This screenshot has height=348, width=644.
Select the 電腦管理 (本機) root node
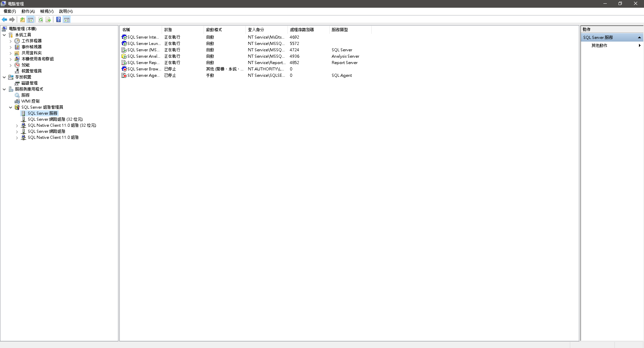[x=22, y=29]
